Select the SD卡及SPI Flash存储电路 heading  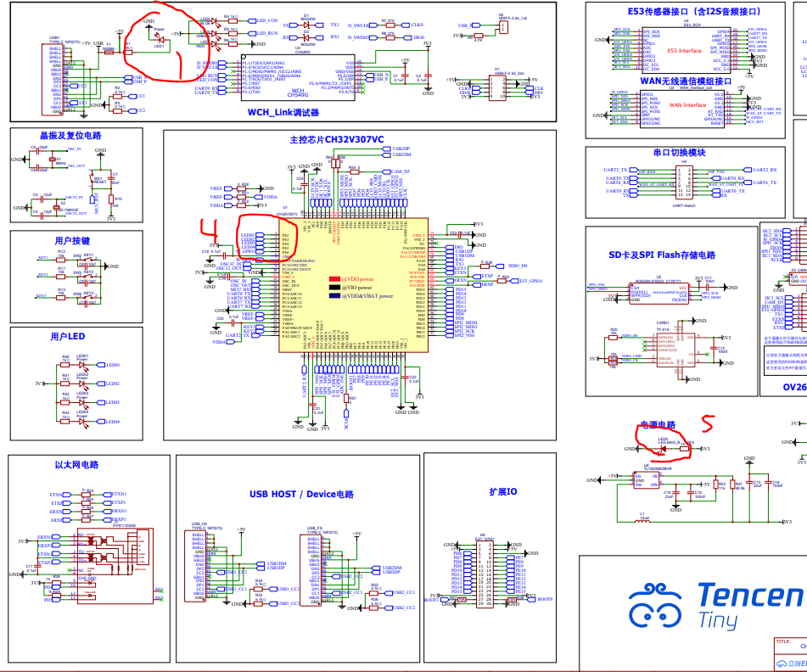click(661, 255)
